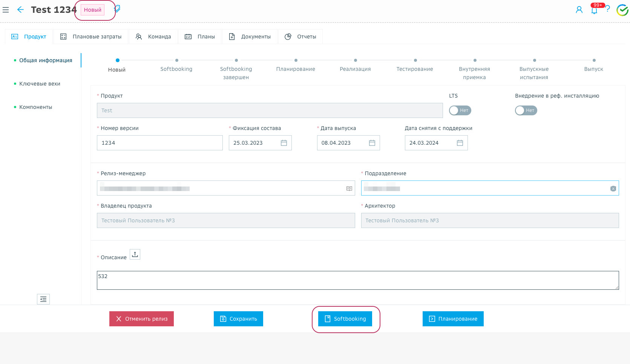
Task: Go back using the arrow icon
Action: (x=20, y=10)
